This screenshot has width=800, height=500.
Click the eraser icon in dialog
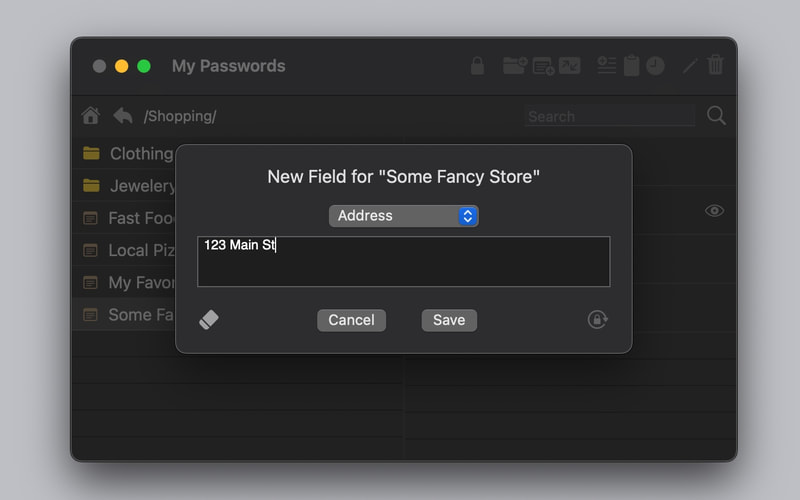point(209,320)
